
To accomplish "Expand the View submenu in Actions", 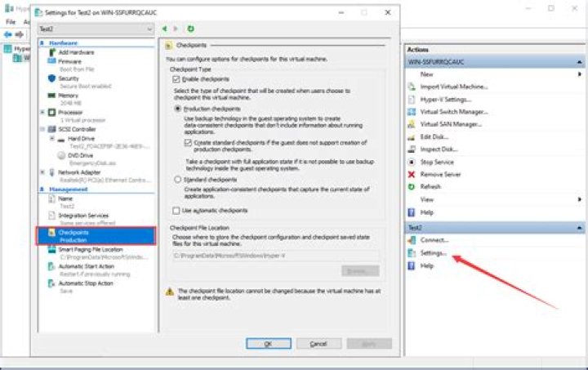I will 580,200.
